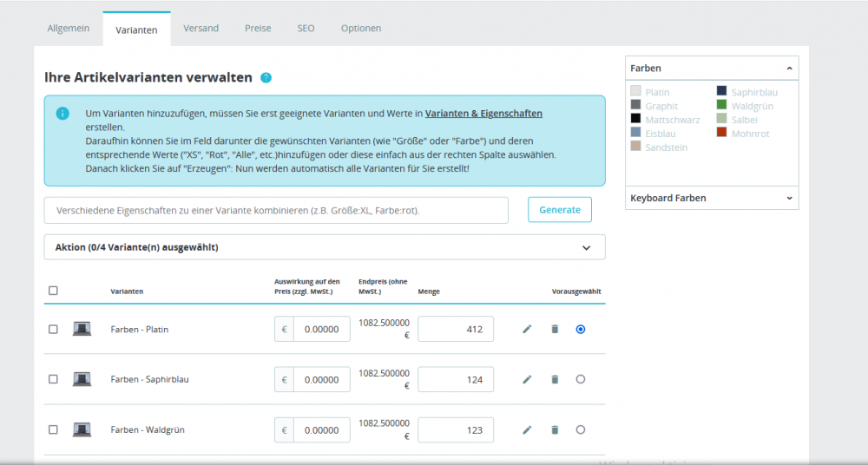Choose the Eisblau color swatch
The height and width of the screenshot is (465, 868).
635,133
